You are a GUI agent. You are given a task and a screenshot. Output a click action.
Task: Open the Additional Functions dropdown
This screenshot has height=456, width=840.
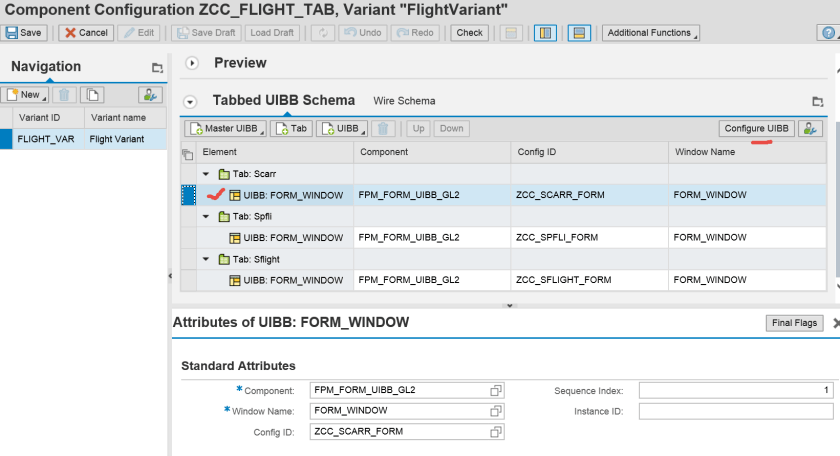coord(650,33)
